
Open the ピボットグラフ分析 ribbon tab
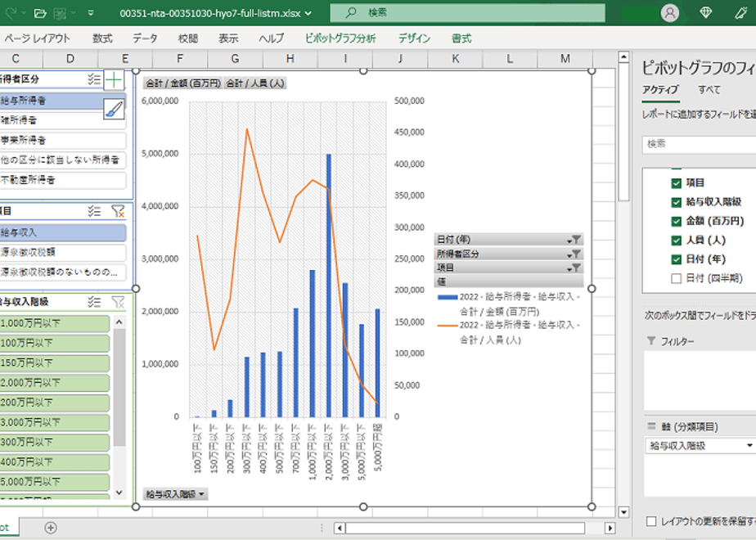tap(340, 38)
